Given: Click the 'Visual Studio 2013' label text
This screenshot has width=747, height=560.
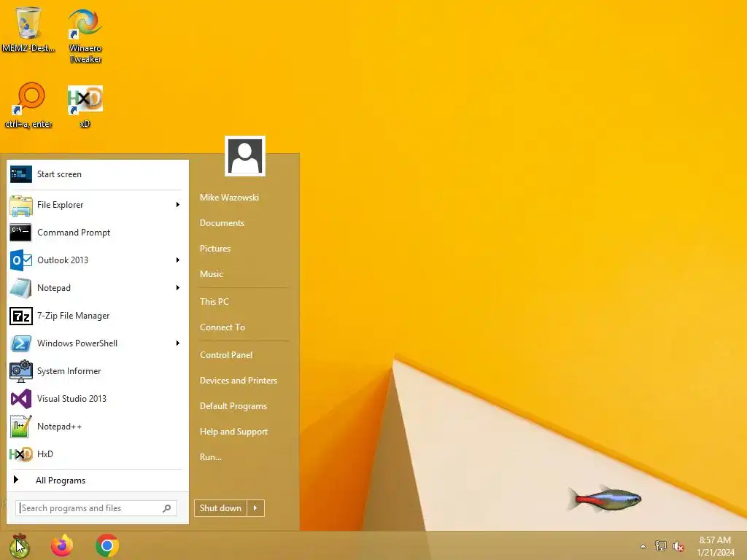Looking at the screenshot, I should point(71,399).
